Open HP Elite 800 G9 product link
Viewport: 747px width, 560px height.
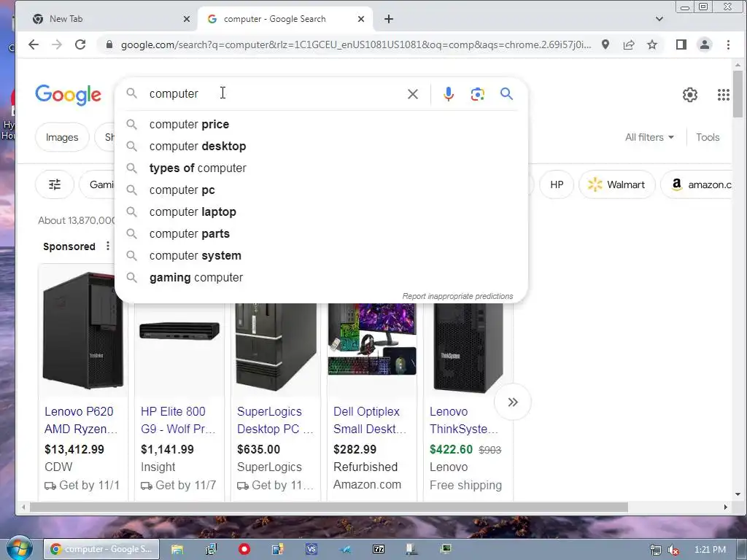click(x=178, y=420)
